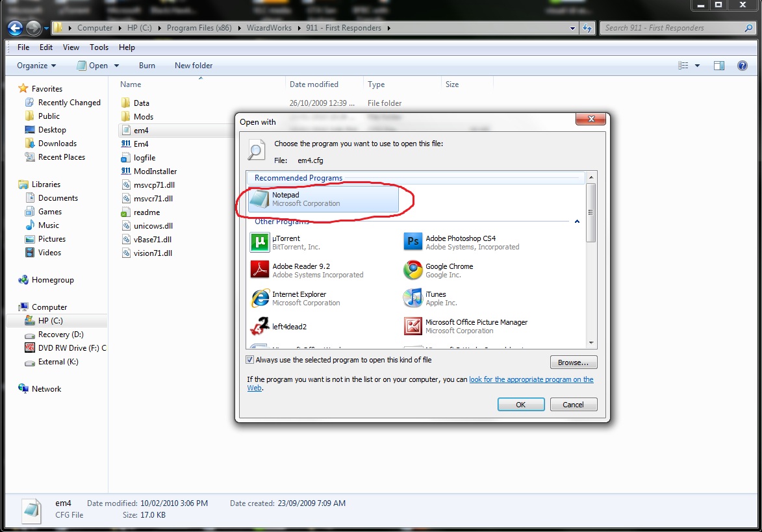Open the Data folder
Viewport: 762px width, 532px height.
(x=134, y=103)
